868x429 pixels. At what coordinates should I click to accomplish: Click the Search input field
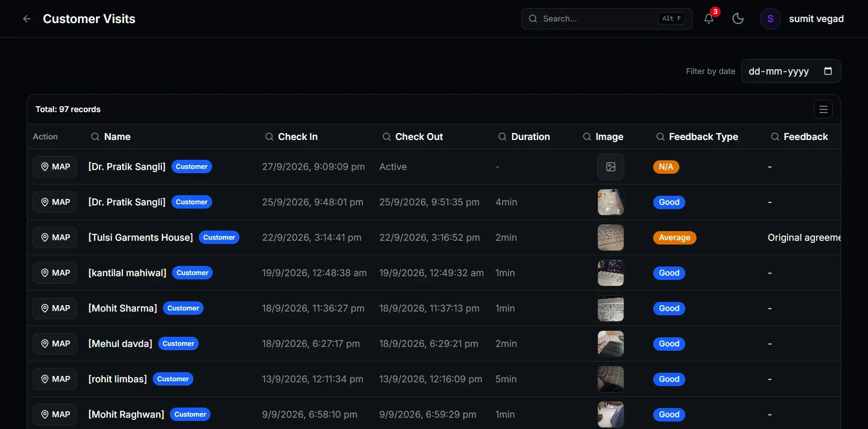607,19
